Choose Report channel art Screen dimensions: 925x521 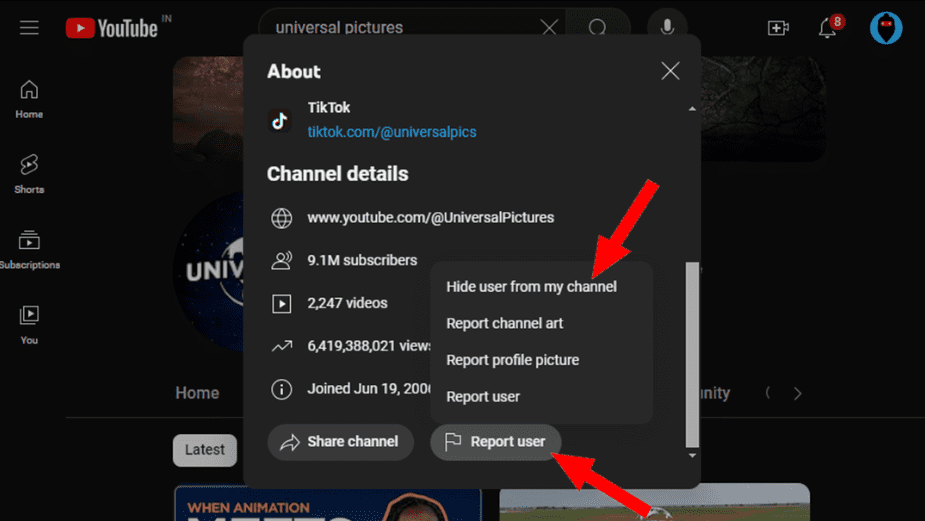pos(504,323)
